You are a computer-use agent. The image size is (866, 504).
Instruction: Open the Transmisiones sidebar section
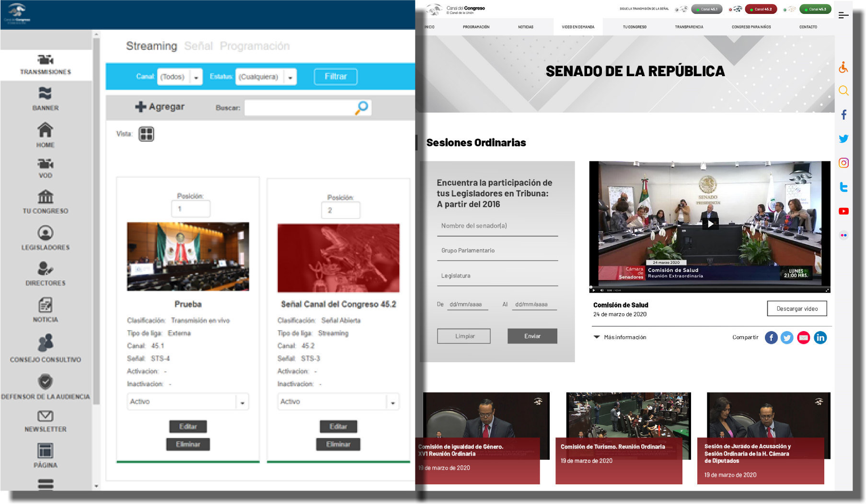click(x=46, y=65)
